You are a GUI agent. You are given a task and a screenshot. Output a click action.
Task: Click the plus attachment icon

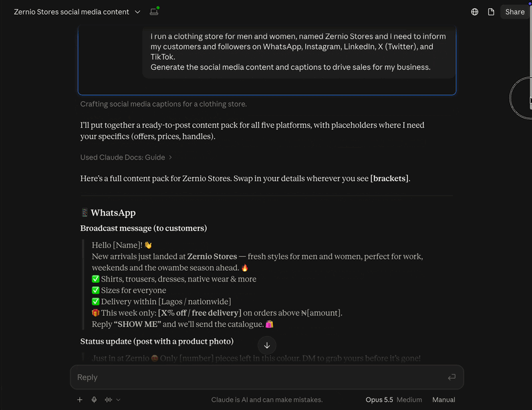click(x=80, y=400)
